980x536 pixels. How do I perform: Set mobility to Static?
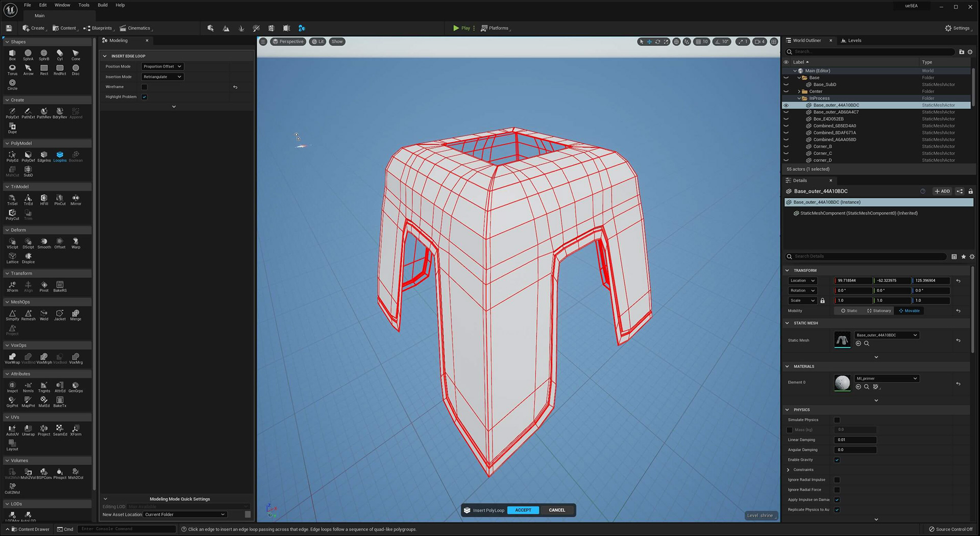pos(849,311)
